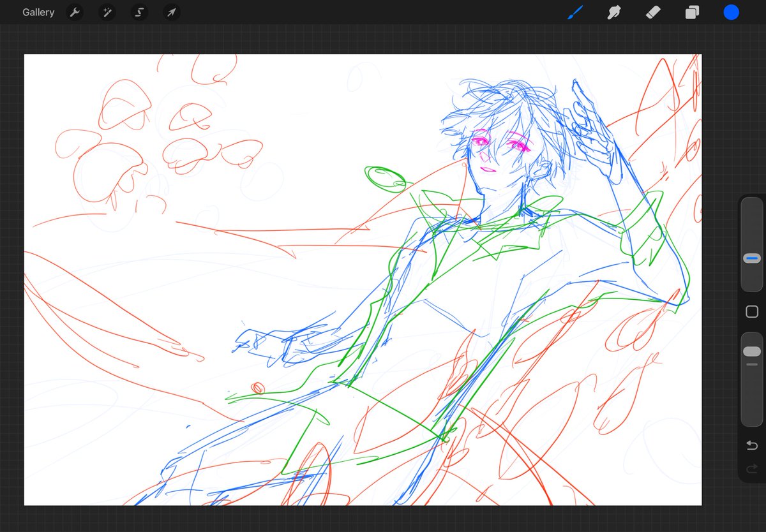Open the blue active color picker
The image size is (766, 532).
(x=731, y=12)
